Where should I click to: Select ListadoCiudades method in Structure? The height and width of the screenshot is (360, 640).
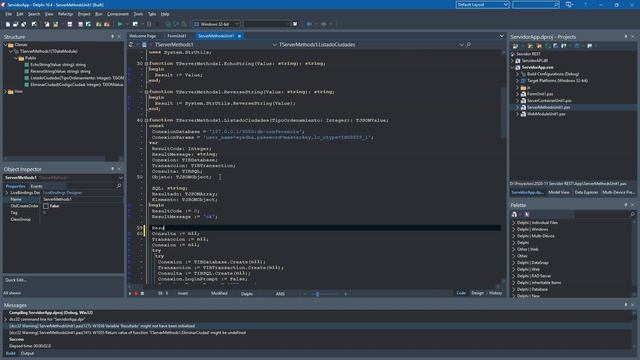click(77, 78)
